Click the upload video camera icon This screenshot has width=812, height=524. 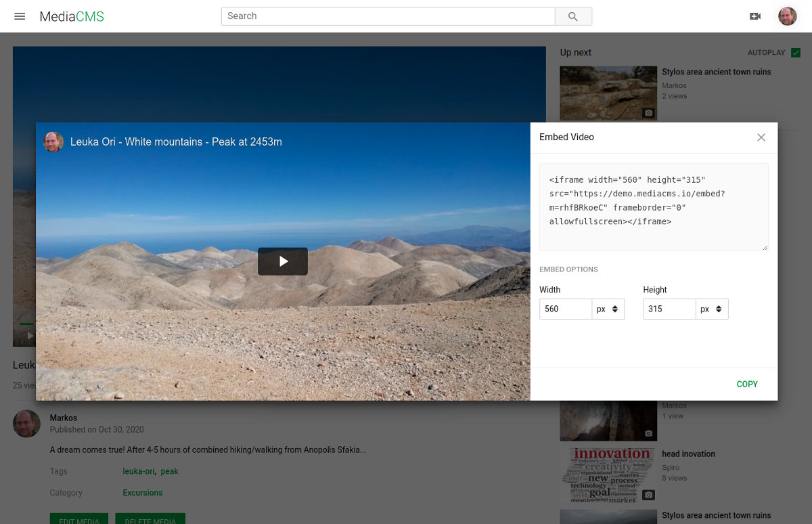(x=756, y=16)
